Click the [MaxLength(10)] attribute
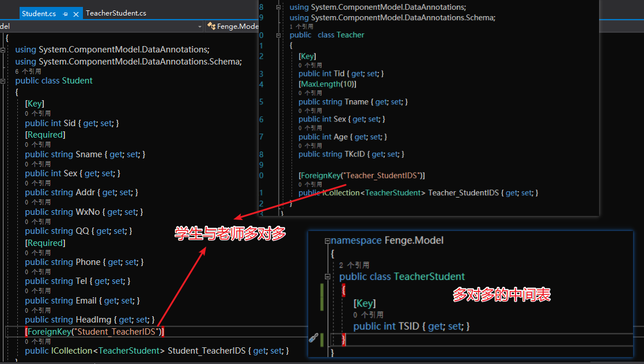The image size is (644, 364). (x=327, y=84)
